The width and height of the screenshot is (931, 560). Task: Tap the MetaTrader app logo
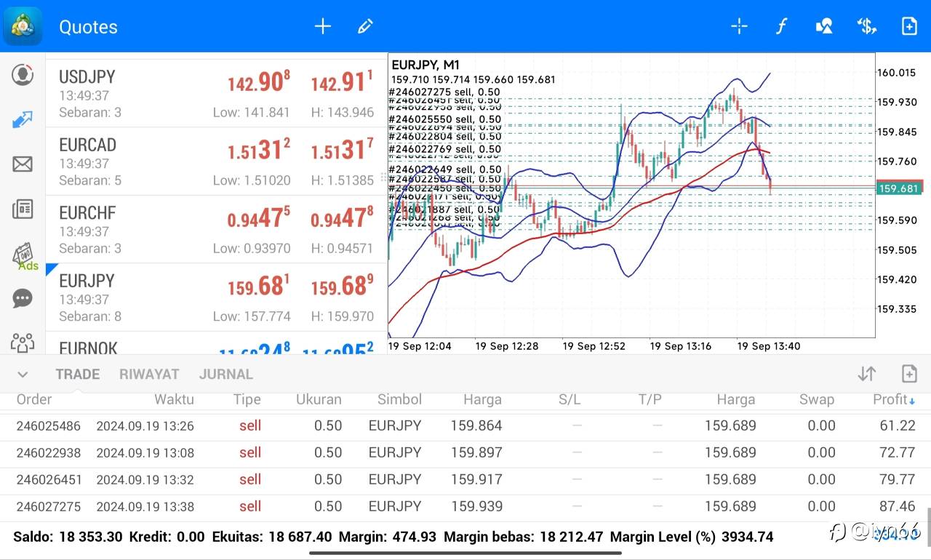coord(23,26)
